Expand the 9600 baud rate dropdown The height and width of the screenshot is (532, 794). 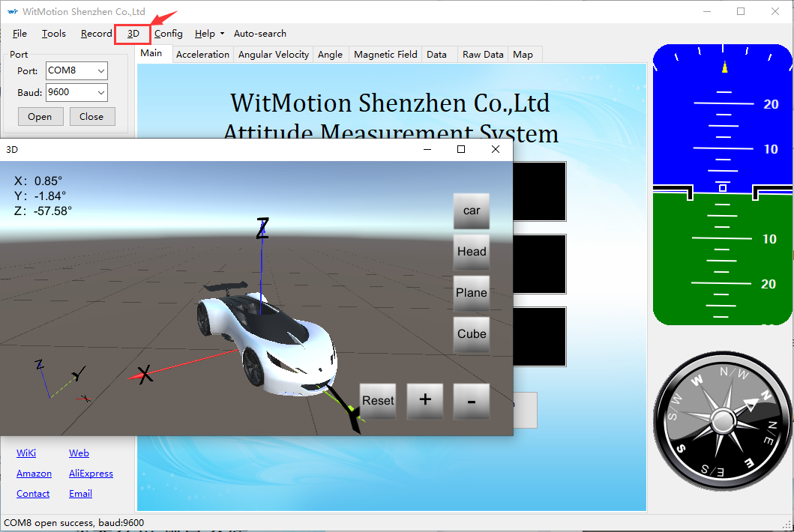[x=101, y=93]
